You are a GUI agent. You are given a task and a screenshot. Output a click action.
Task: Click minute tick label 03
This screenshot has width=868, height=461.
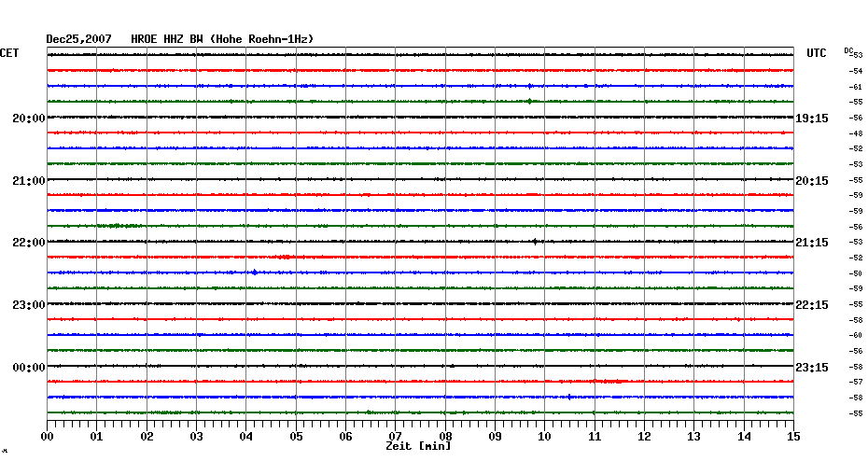click(x=197, y=437)
